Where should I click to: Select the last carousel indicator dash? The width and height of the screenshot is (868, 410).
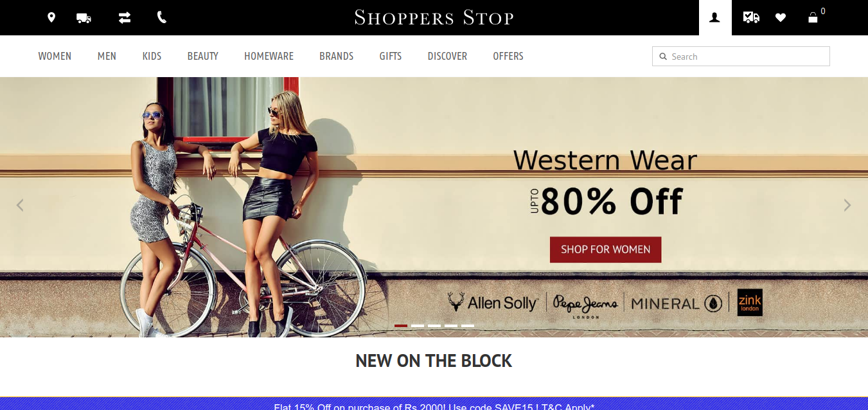468,326
